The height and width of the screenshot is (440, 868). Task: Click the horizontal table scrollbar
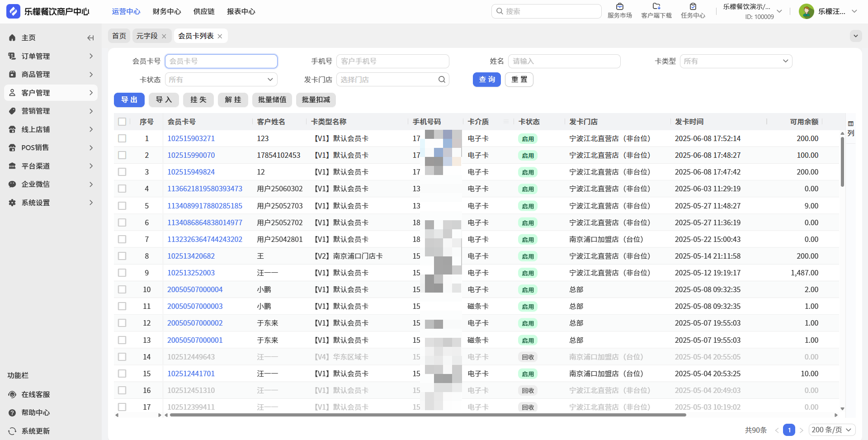tap(428, 415)
